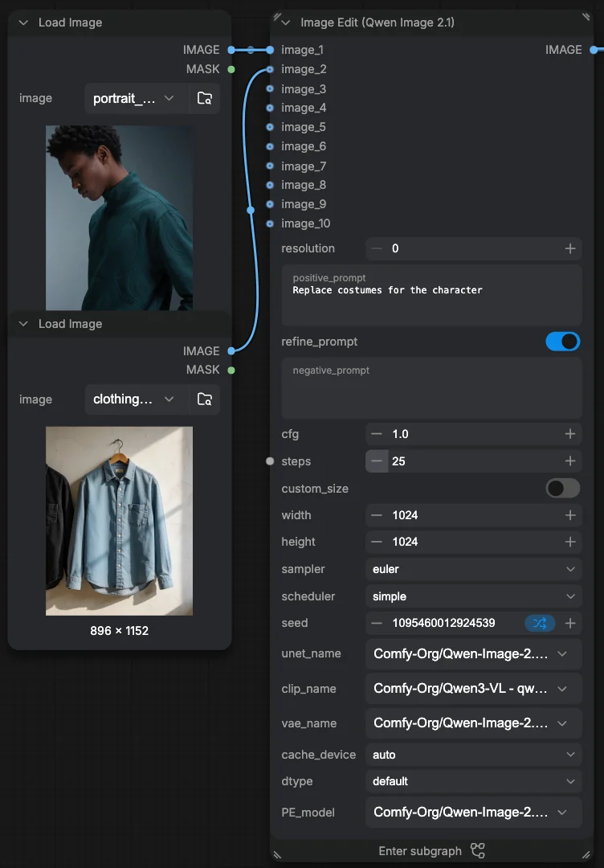Click the midpoint dot on image_2 wire

251,211
